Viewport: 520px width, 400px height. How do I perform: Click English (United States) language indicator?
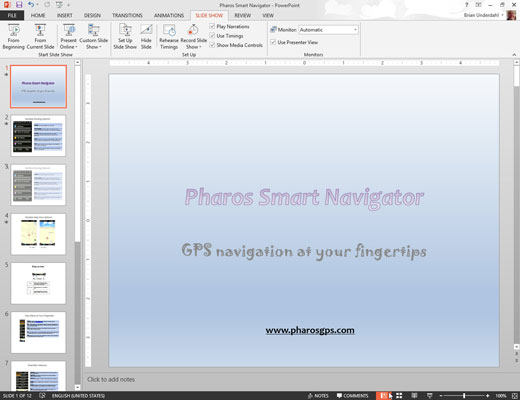pyautogui.click(x=78, y=396)
